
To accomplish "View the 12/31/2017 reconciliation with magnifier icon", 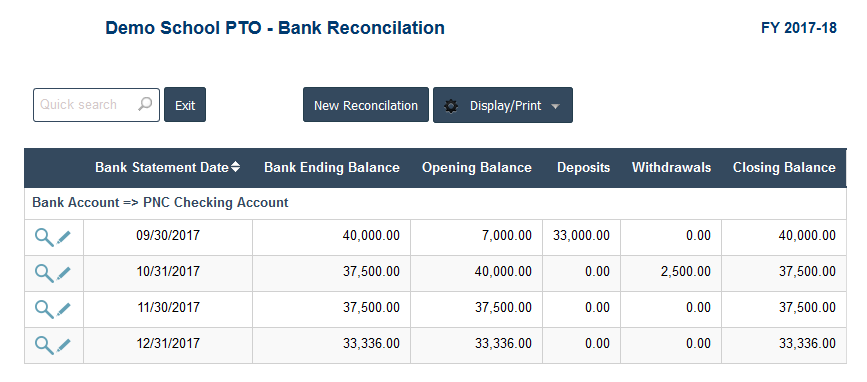I will 44,345.
